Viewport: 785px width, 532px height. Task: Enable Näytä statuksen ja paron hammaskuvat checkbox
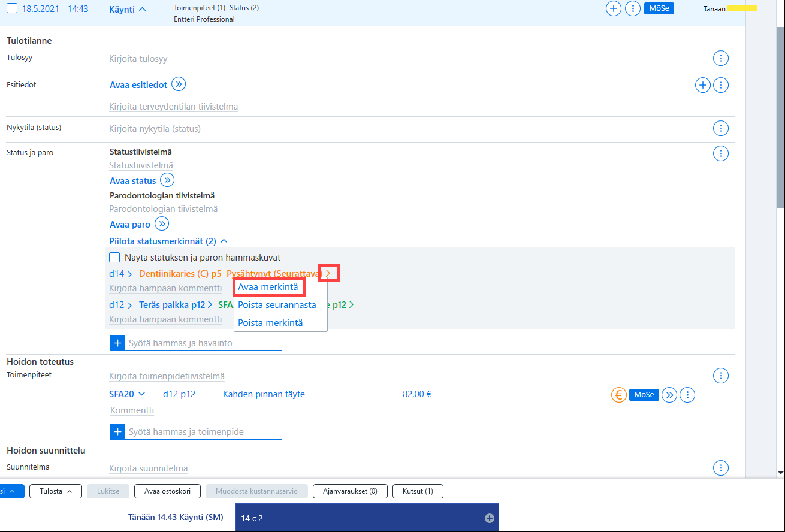[x=114, y=257]
